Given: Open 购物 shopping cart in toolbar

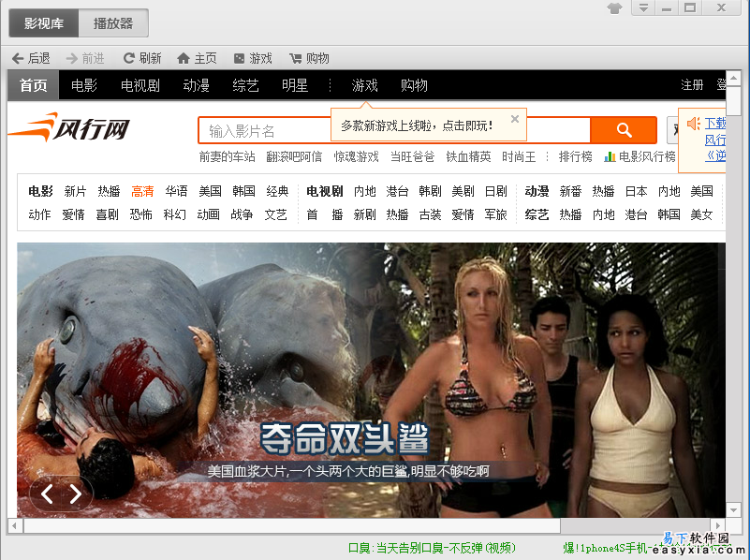Looking at the screenshot, I should click(309, 58).
